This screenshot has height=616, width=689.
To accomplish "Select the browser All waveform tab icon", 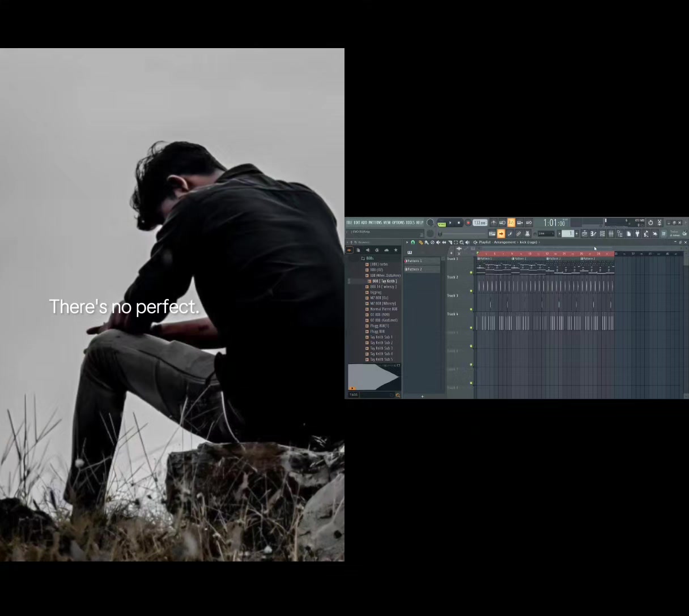I will pos(350,250).
